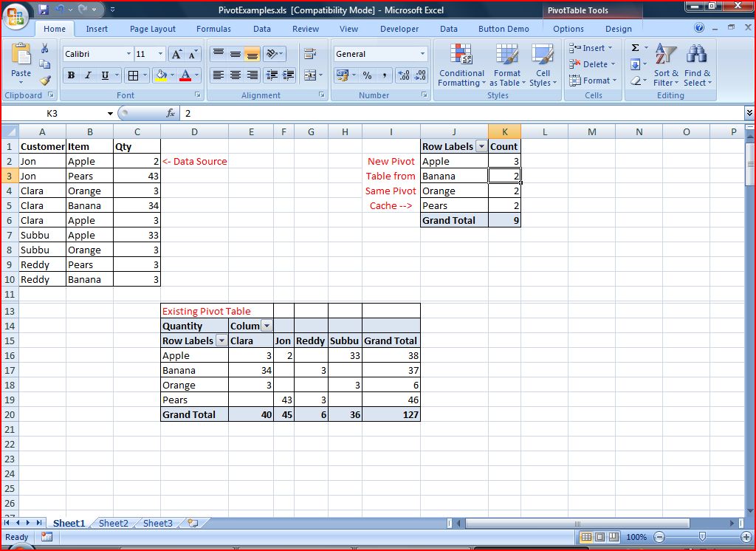Open Format as Table gallery
Image resolution: width=756 pixels, height=551 pixels.
tap(507, 65)
